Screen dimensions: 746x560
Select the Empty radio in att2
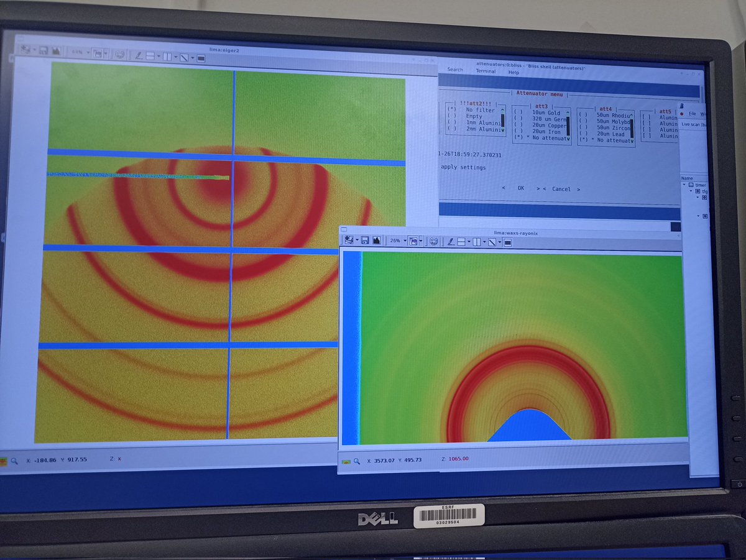451,116
